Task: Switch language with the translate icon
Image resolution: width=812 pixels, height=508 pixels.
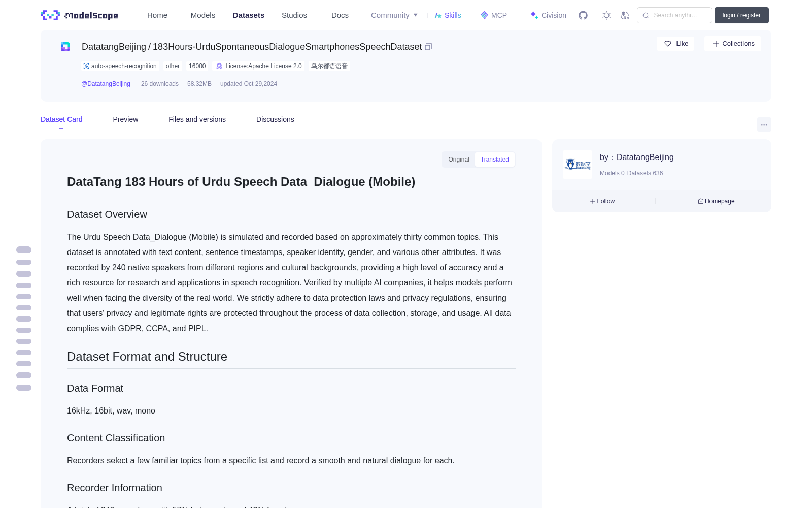Action: click(625, 15)
